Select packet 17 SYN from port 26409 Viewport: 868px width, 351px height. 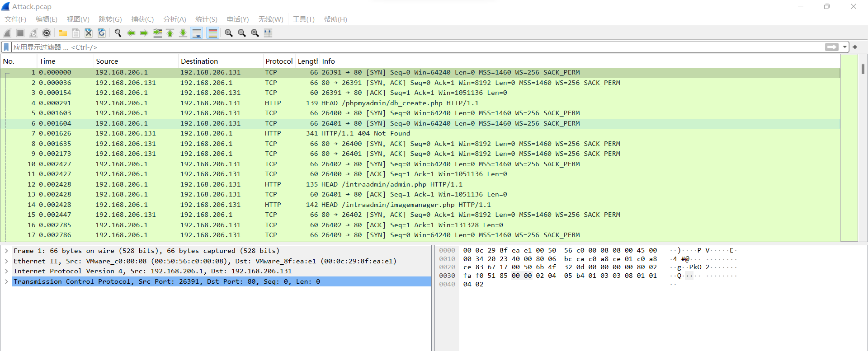[420, 235]
